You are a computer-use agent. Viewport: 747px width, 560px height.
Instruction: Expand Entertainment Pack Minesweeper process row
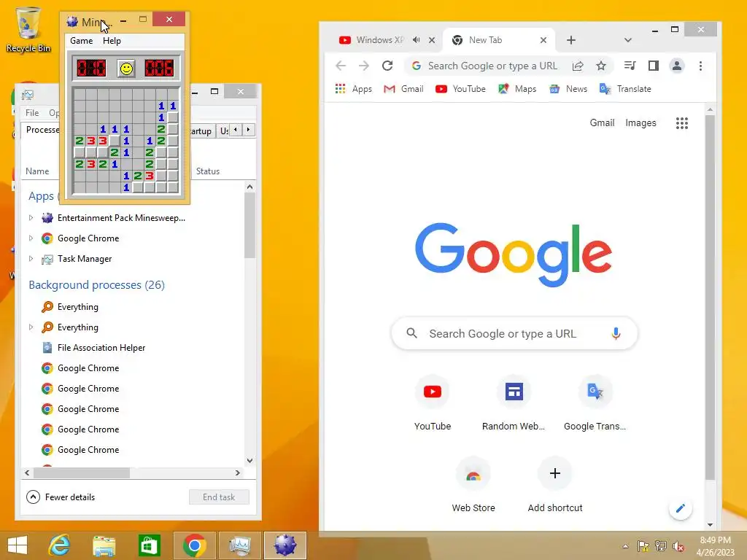click(x=31, y=217)
